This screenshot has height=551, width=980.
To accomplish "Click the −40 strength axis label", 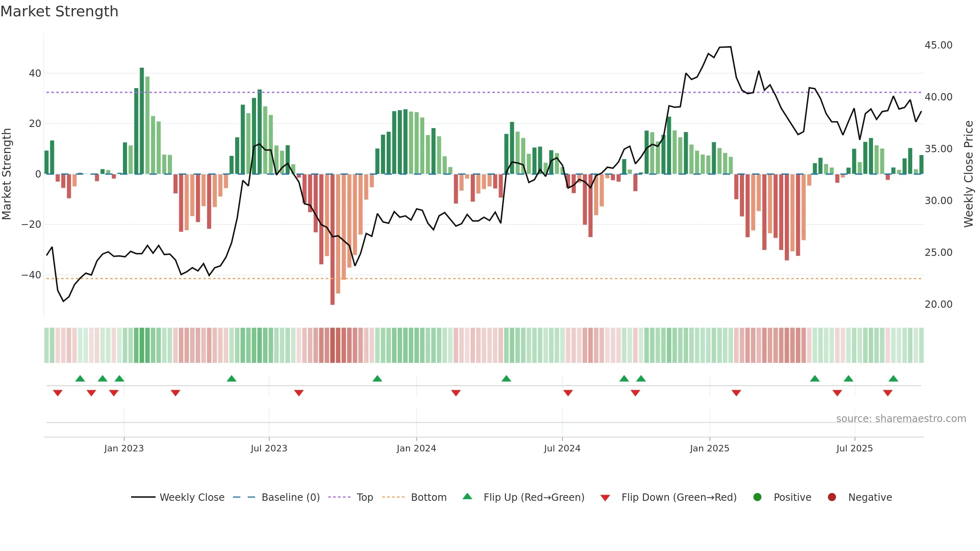I will tap(31, 275).
